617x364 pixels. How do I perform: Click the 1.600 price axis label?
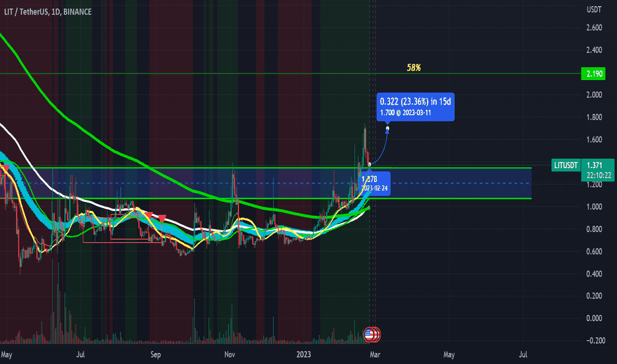coord(594,140)
